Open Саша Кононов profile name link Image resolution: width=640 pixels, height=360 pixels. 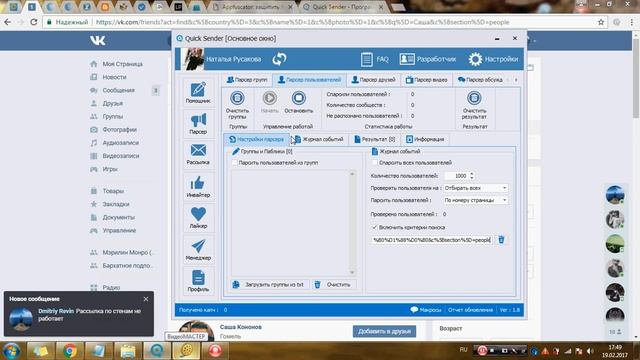pos(241,327)
